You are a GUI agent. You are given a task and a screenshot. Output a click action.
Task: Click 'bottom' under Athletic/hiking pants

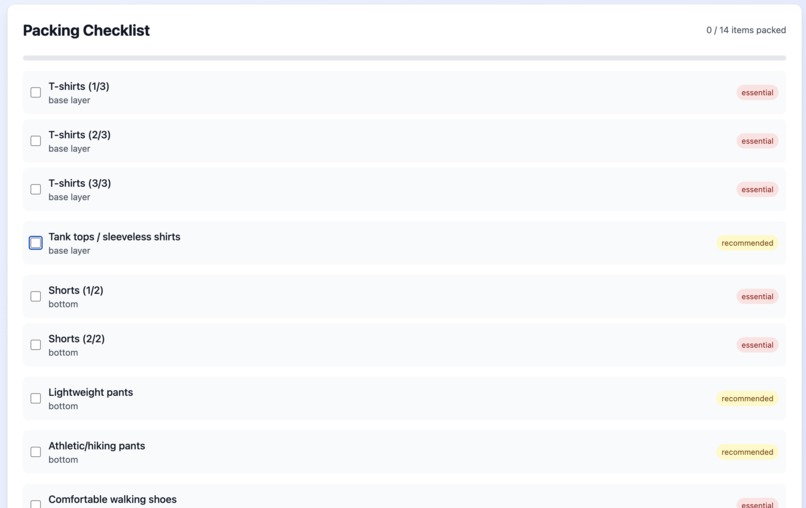click(63, 459)
